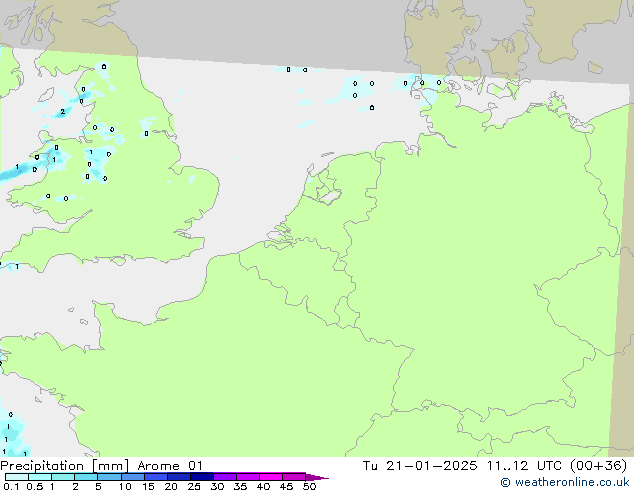Click the over-50 mm arrow end of the legend
Viewport: 634px width, 490px height.
[317, 477]
